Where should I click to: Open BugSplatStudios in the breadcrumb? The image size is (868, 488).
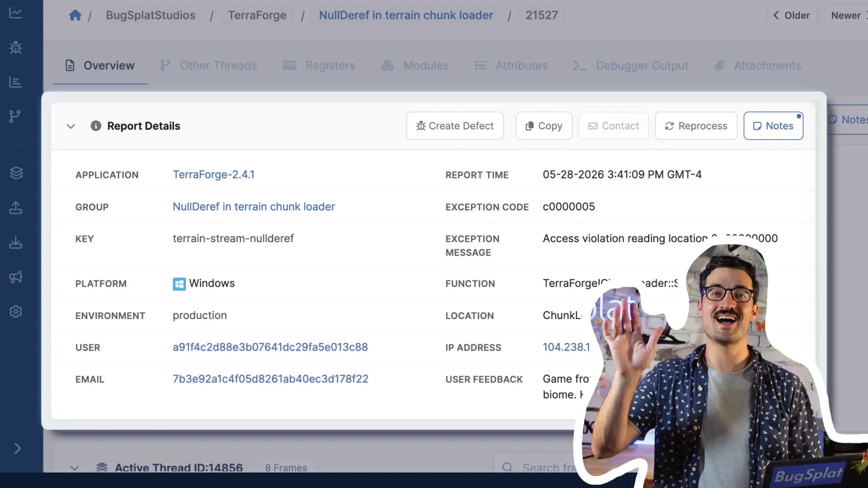click(x=151, y=15)
